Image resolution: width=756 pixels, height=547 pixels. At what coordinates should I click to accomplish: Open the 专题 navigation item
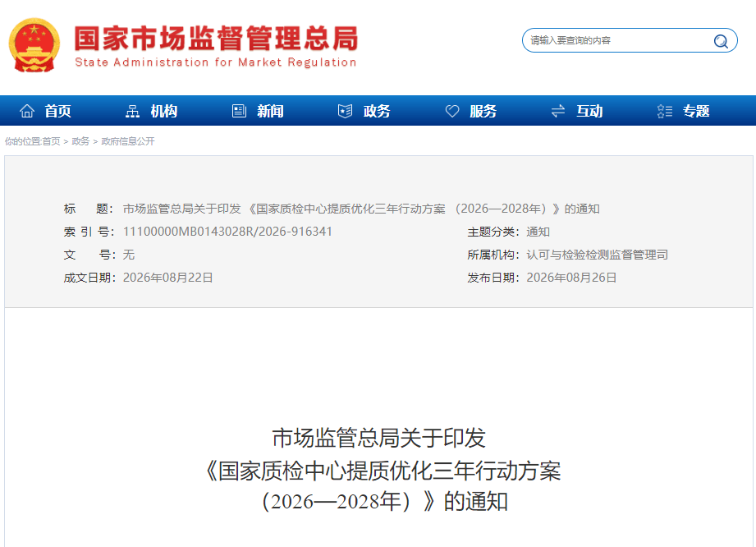(696, 111)
